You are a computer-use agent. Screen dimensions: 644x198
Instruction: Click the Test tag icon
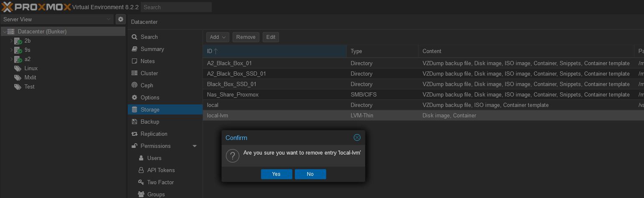[x=18, y=87]
